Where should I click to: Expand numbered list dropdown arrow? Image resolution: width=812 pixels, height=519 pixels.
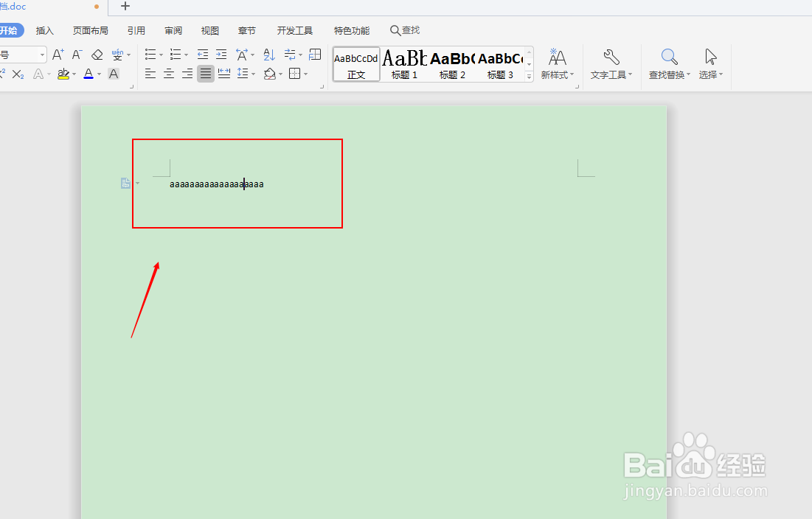[187, 55]
